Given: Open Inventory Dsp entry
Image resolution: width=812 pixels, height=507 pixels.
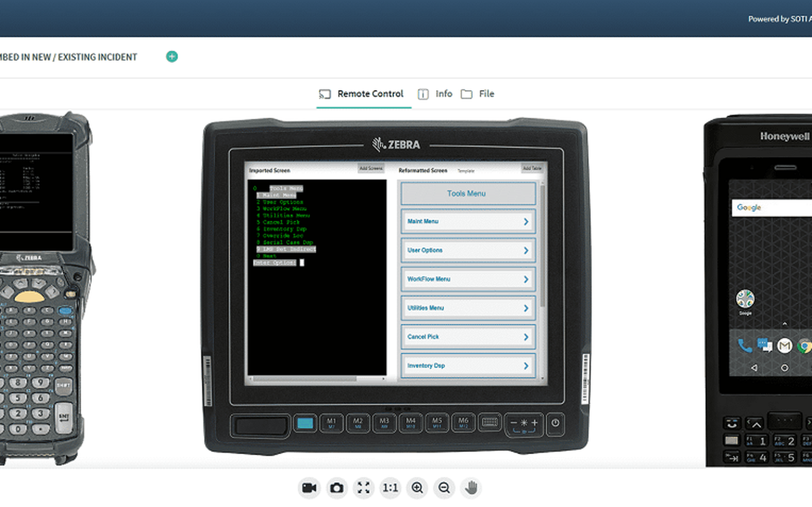Looking at the screenshot, I should coord(468,366).
